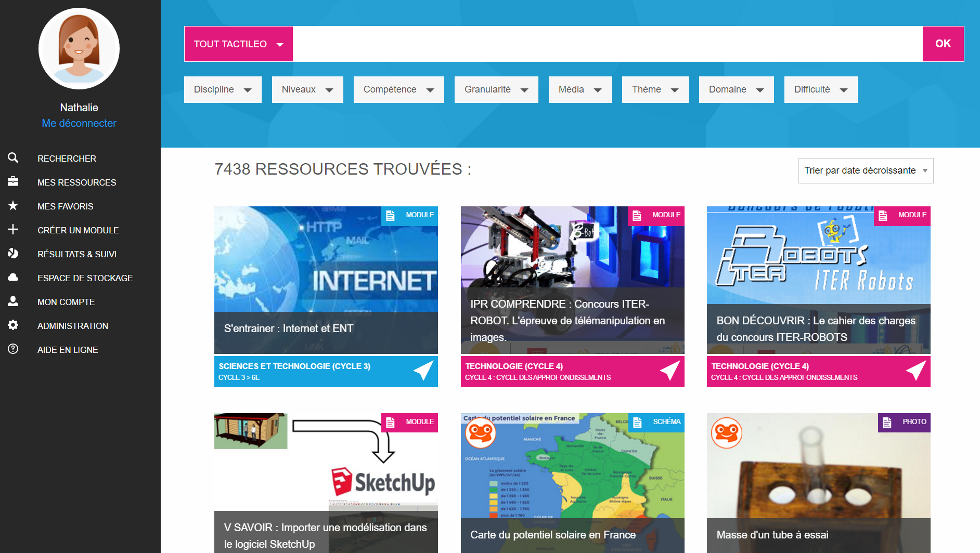Image resolution: width=980 pixels, height=553 pixels.
Task: Open the Discipline filter dropdown
Action: pyautogui.click(x=223, y=89)
